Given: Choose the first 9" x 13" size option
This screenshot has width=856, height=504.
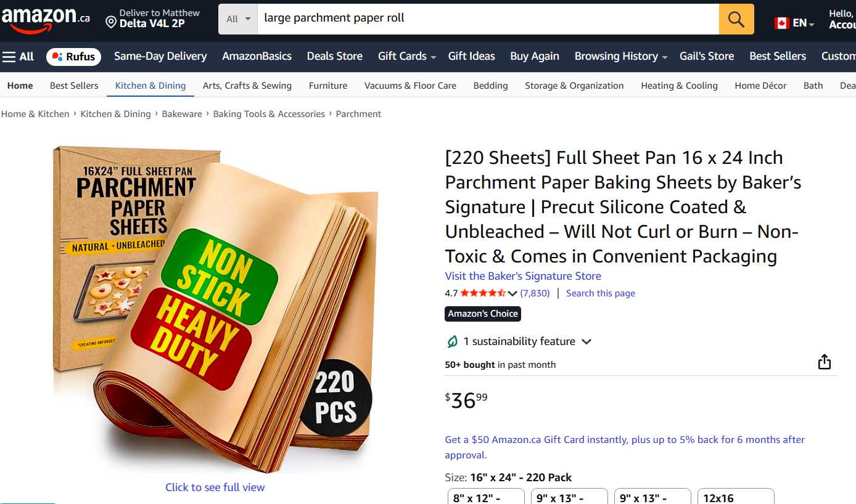Looking at the screenshot, I should 569,497.
